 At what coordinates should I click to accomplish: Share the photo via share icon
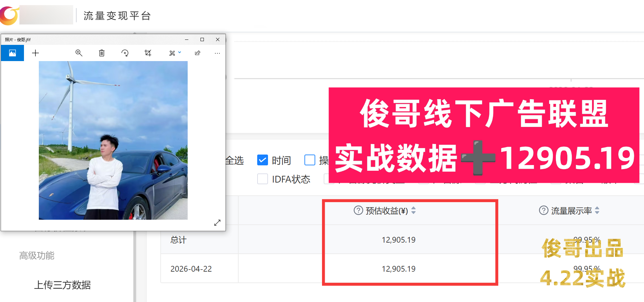[x=197, y=53]
